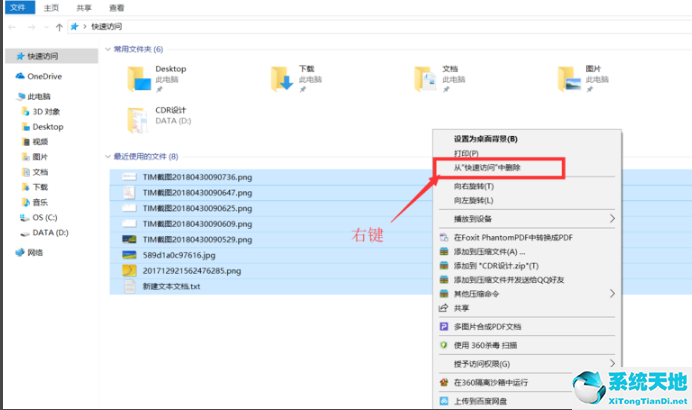The image size is (692, 410).
Task: Select the 图片 frequent folder icon
Action: click(x=569, y=79)
